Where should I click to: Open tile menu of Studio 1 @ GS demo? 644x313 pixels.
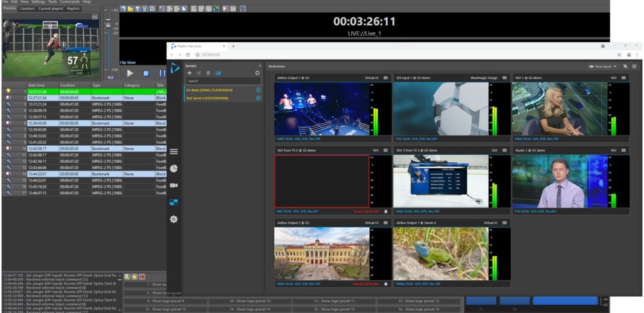click(x=623, y=151)
